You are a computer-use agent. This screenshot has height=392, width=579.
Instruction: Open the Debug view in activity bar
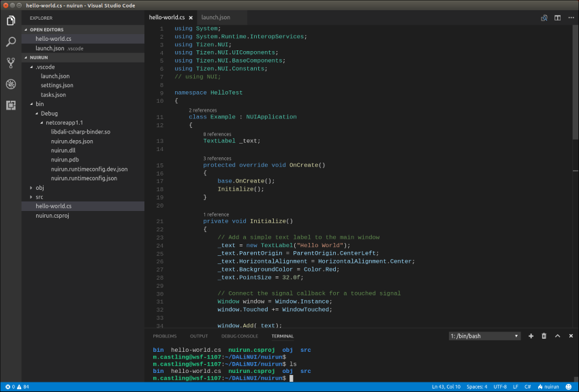11,84
